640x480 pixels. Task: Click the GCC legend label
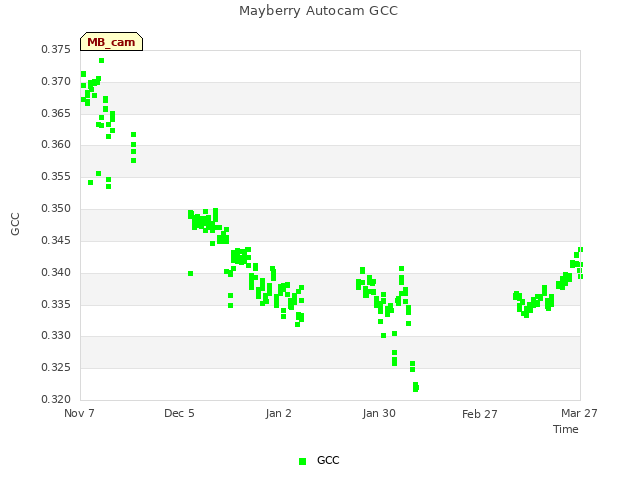(x=328, y=460)
